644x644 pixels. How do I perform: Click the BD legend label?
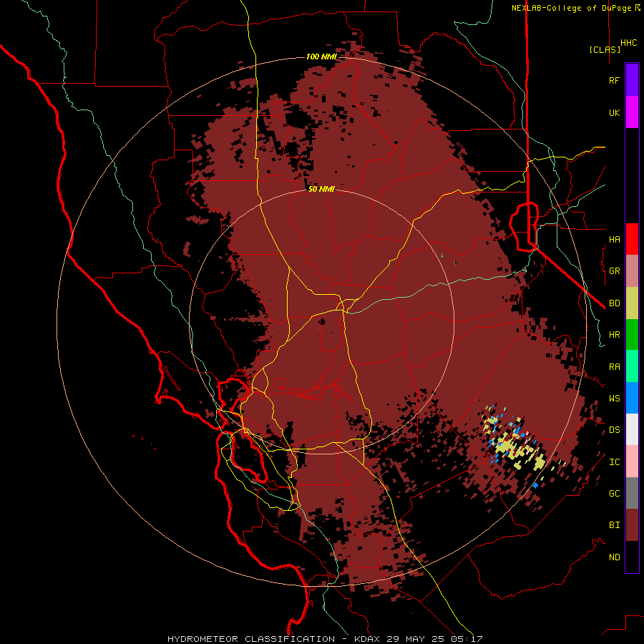(x=615, y=303)
